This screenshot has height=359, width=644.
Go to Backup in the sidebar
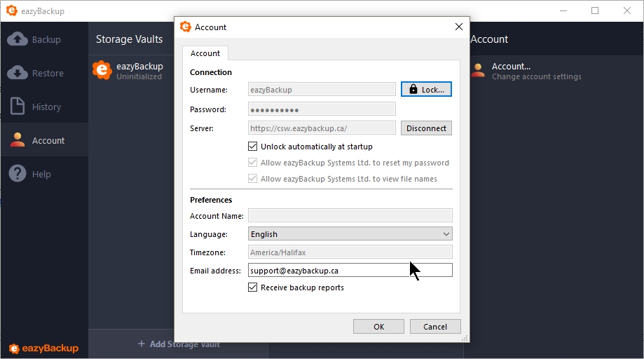pyautogui.click(x=44, y=39)
